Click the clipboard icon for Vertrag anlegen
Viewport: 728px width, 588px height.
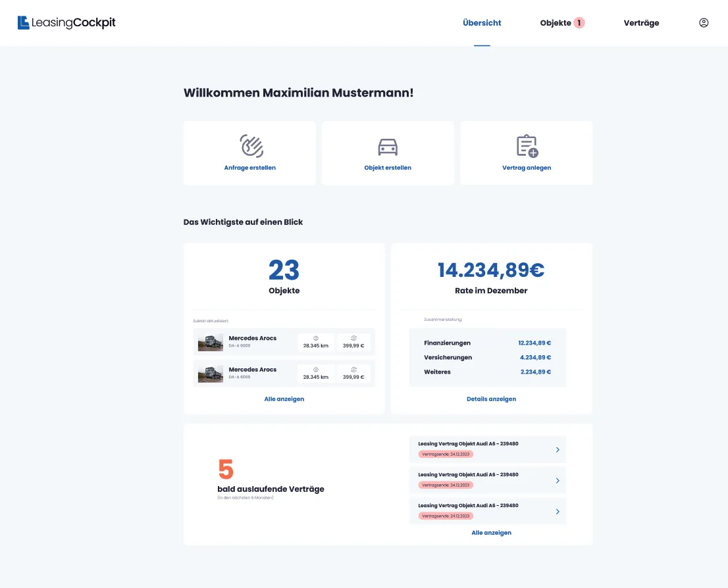pos(527,146)
